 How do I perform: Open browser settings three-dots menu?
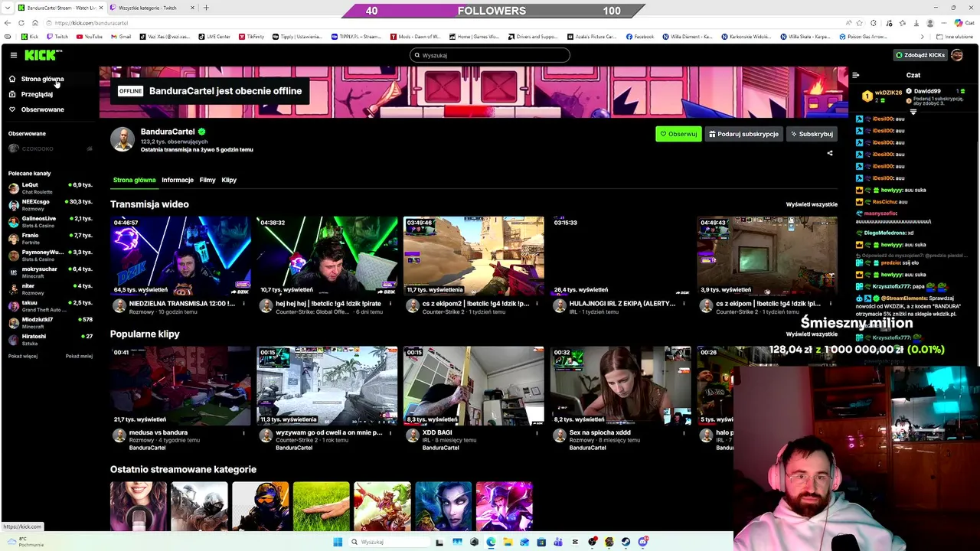944,23
